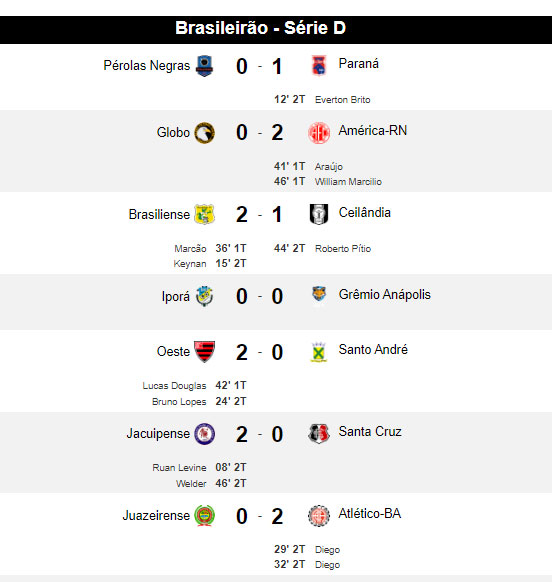Click the Santa Cruz crest
This screenshot has height=582, width=552.
[x=319, y=434]
